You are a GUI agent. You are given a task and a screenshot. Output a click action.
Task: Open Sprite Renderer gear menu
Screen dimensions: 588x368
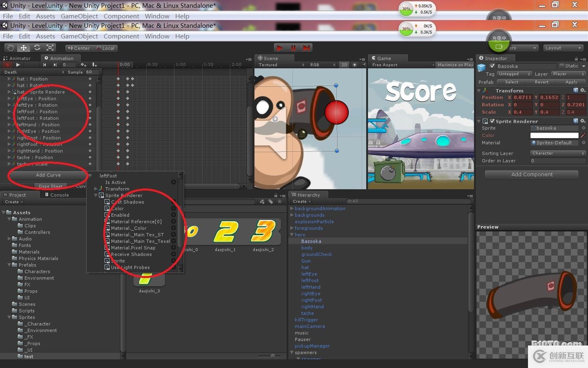(x=583, y=121)
